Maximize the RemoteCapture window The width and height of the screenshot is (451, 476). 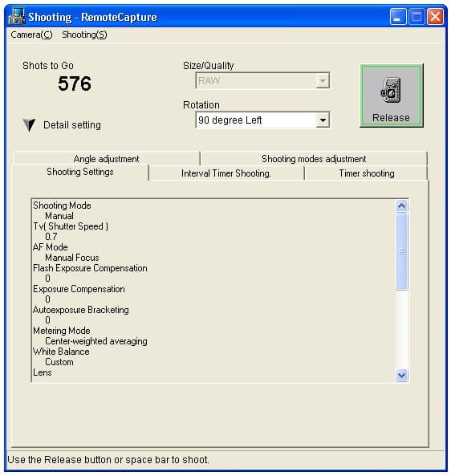point(416,16)
